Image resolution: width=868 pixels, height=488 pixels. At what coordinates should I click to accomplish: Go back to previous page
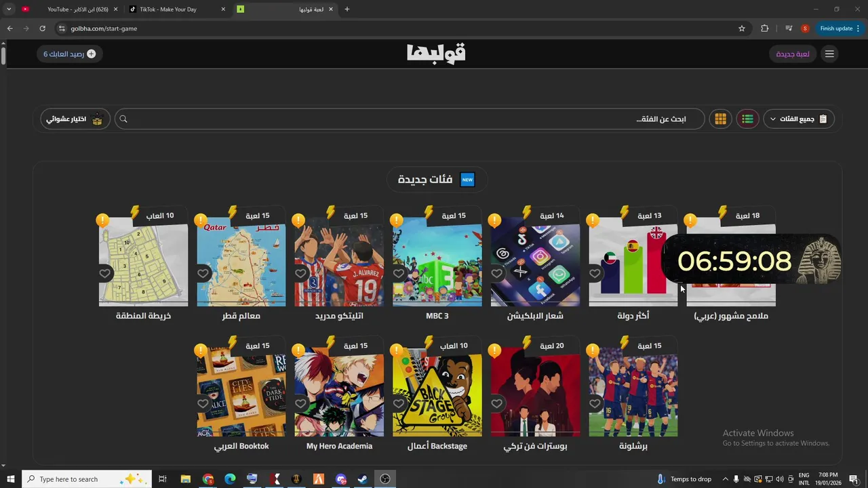point(9,28)
